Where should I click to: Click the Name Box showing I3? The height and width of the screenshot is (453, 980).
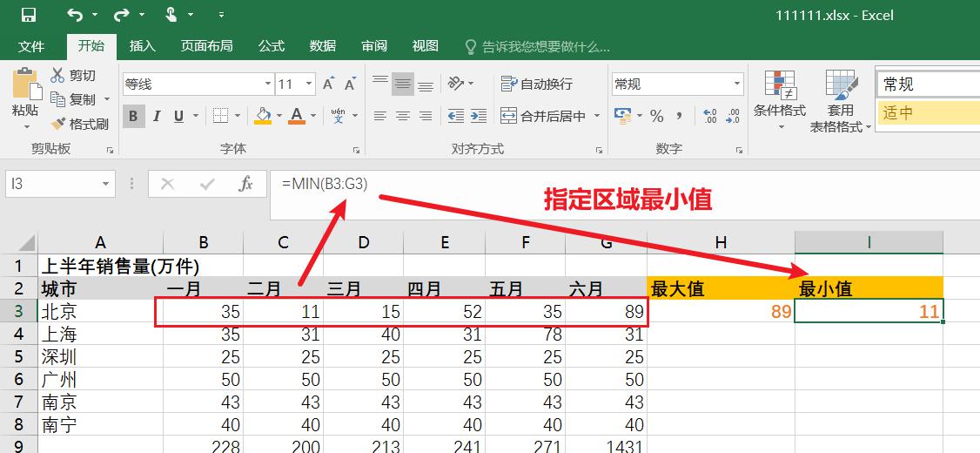tap(60, 184)
